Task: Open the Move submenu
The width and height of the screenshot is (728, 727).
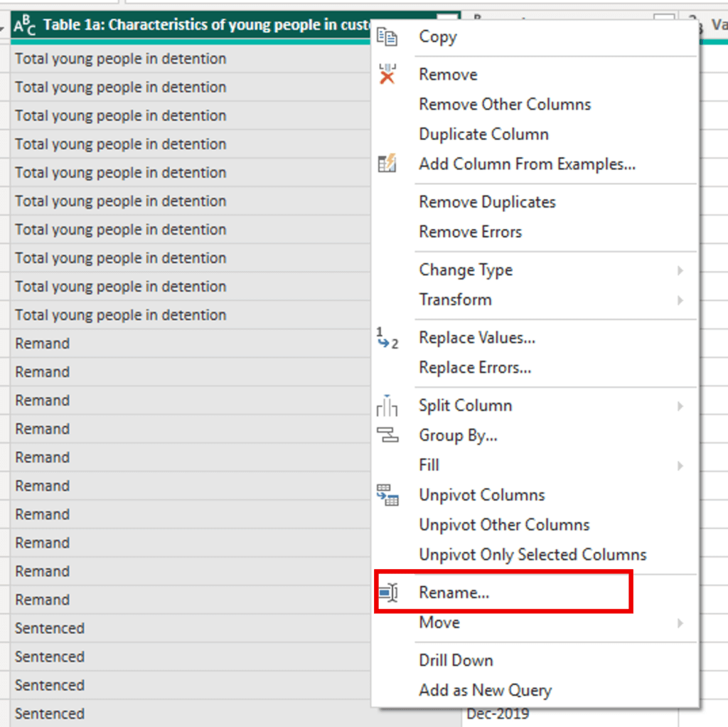Action: coord(680,623)
